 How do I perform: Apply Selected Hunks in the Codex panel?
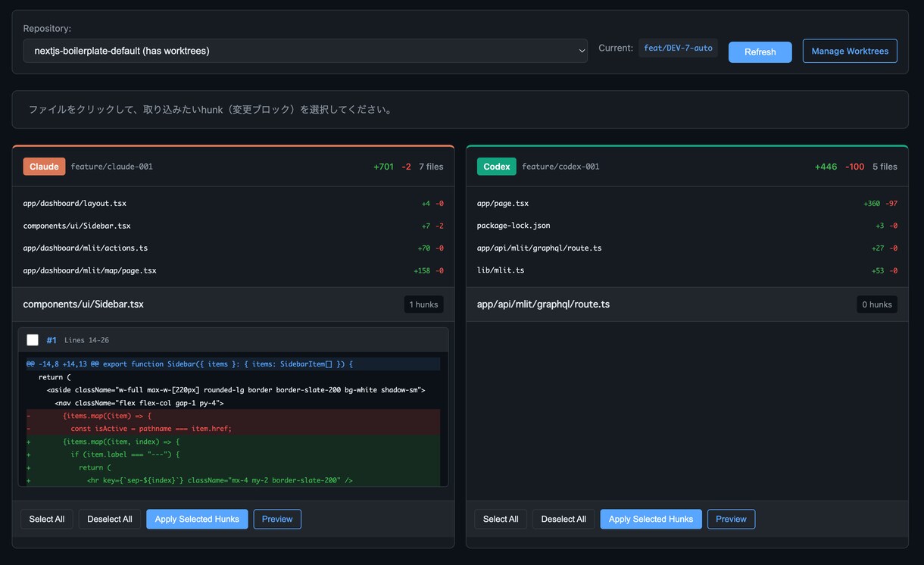651,519
